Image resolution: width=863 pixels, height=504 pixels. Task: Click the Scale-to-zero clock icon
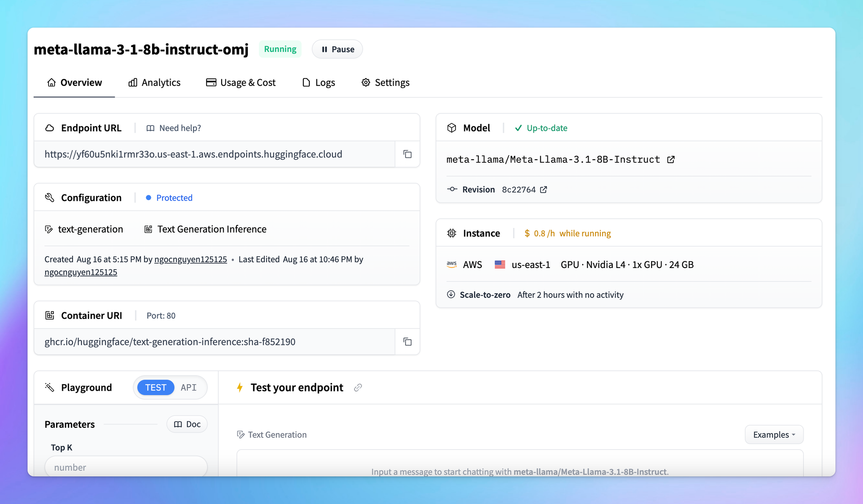[451, 295]
